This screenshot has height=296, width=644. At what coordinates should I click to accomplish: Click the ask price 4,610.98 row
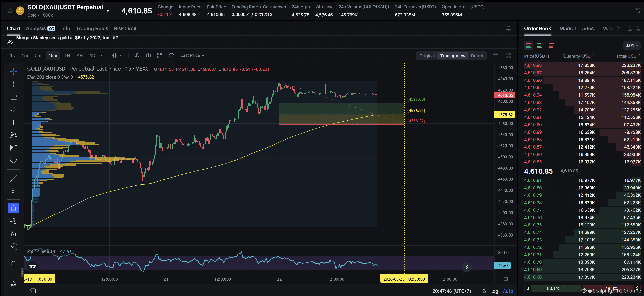[x=582, y=65]
